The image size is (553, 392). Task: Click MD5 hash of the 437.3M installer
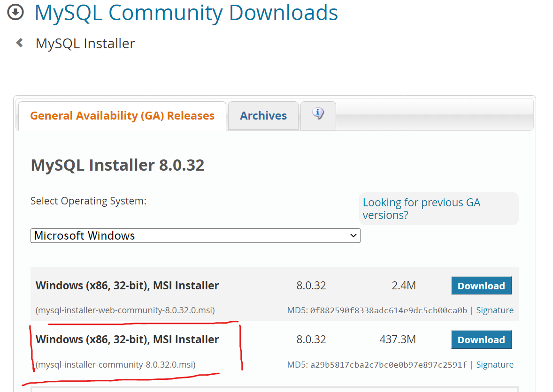[x=389, y=365]
